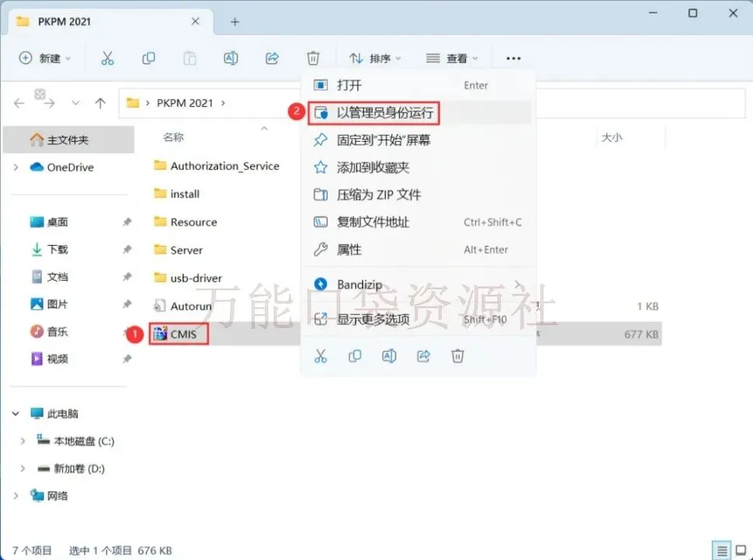Open recent locations dropdown chevron

click(75, 102)
